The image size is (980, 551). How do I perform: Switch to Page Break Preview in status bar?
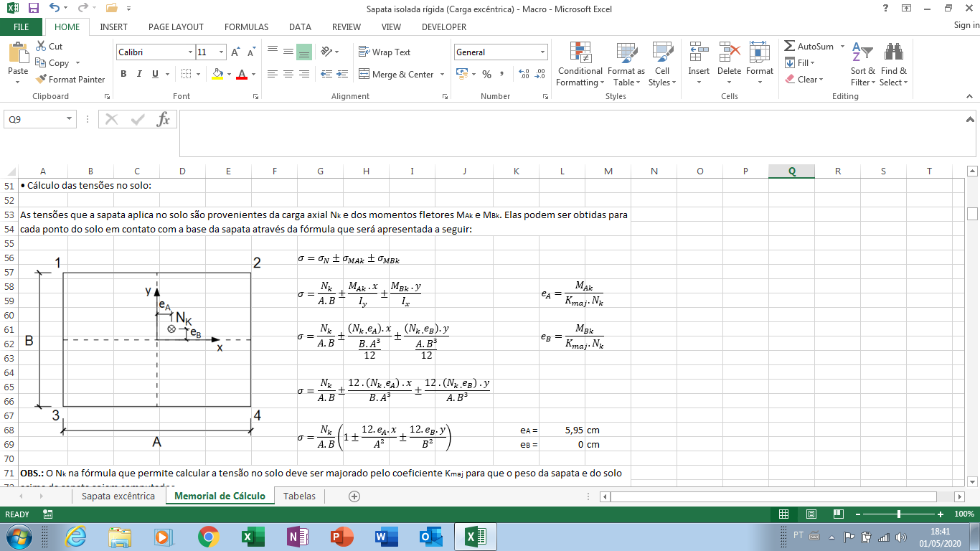[838, 514]
